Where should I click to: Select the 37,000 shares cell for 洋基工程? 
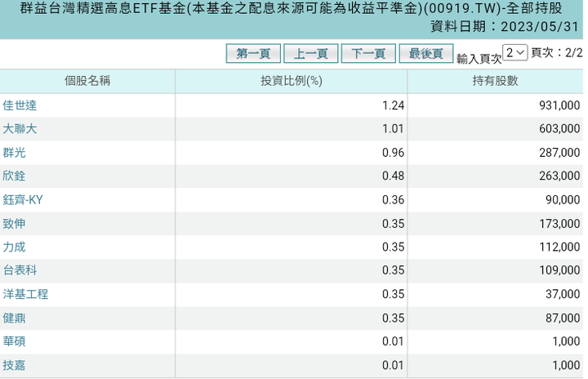click(x=495, y=294)
